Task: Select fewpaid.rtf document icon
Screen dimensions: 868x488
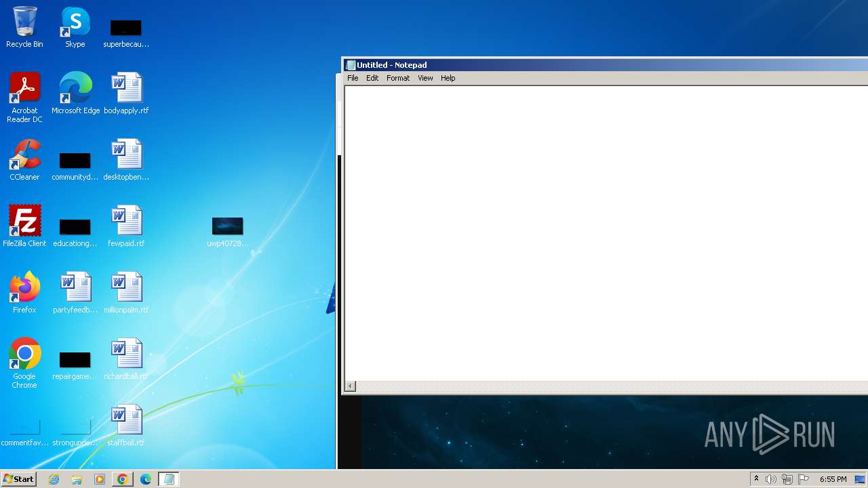Action: 126,226
